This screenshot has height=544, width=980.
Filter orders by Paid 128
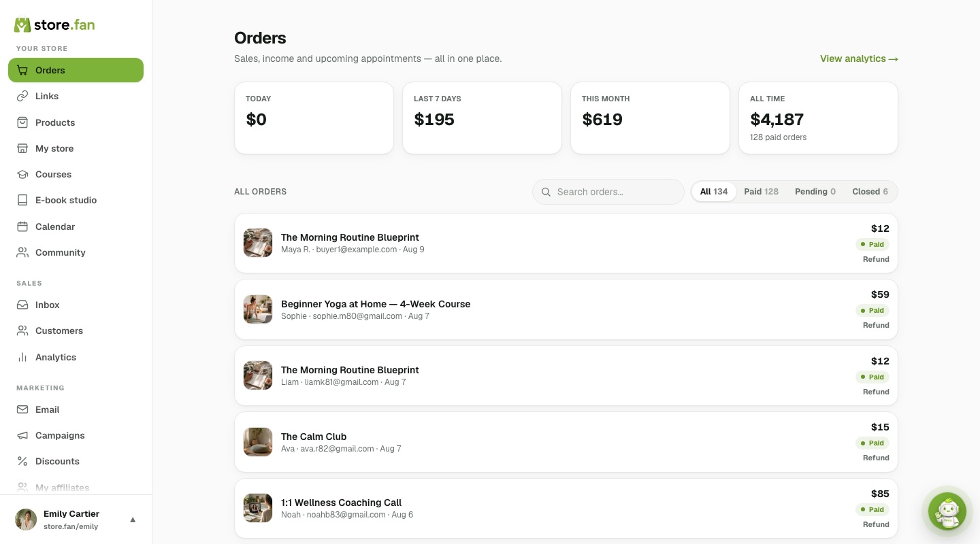pos(761,192)
